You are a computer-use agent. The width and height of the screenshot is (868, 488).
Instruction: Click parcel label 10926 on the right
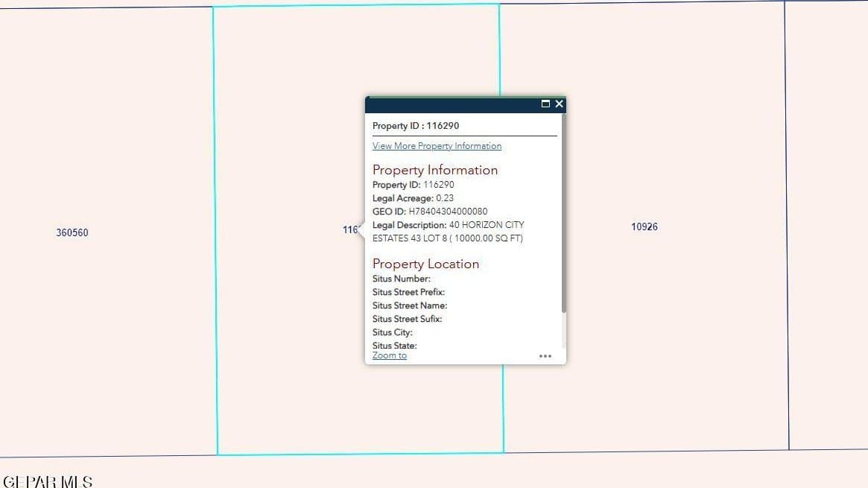(x=644, y=226)
